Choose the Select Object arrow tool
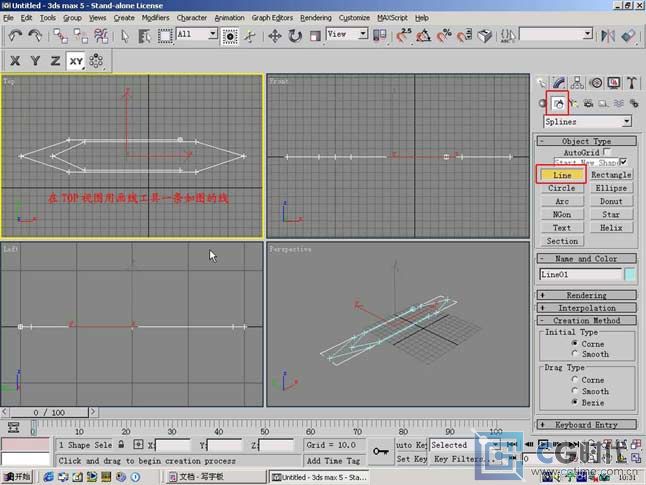This screenshot has height=485, width=646. point(125,36)
